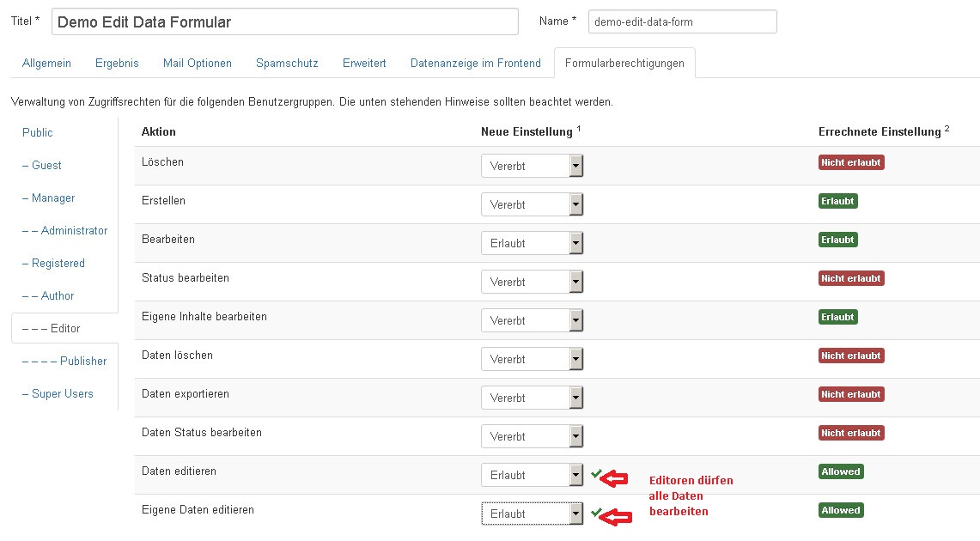Go to the Spamschutz tab
Screen dimensions: 980x541
pos(287,63)
